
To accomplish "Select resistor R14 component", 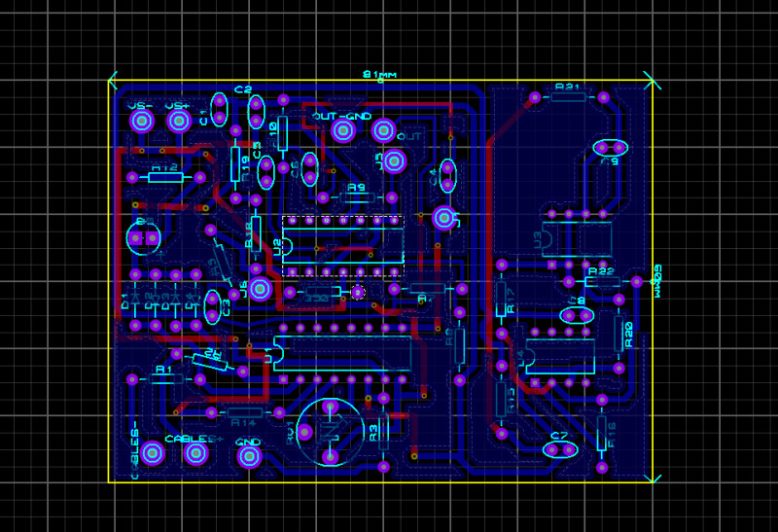I will 242,412.
